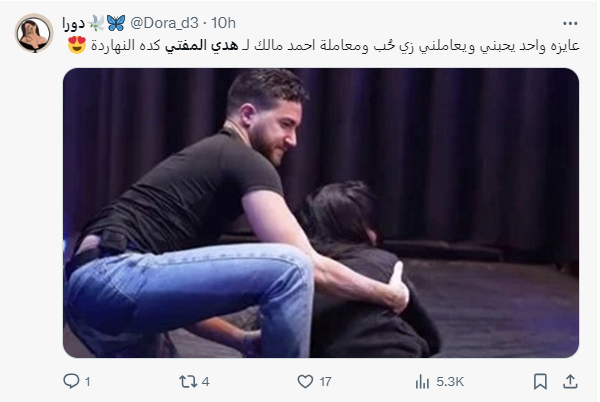Screen dimensions: 600x402
Task: Bookmark this tweet
Action: (x=540, y=381)
